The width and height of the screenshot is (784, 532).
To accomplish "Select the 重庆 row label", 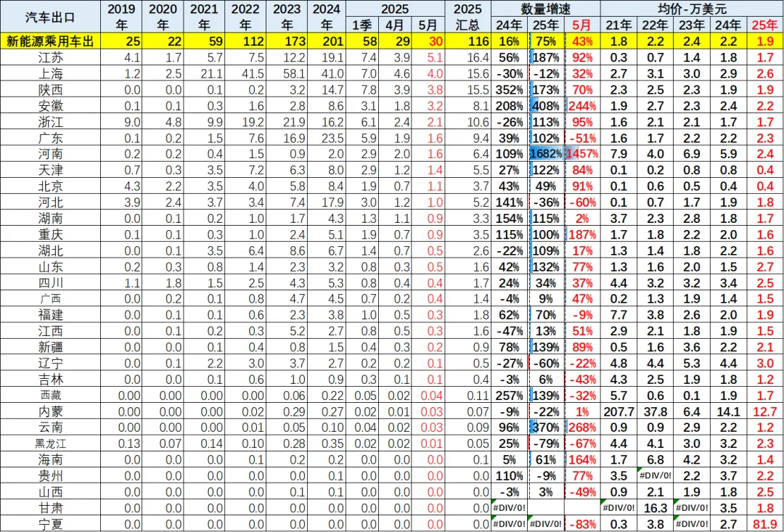I will 51,234.
